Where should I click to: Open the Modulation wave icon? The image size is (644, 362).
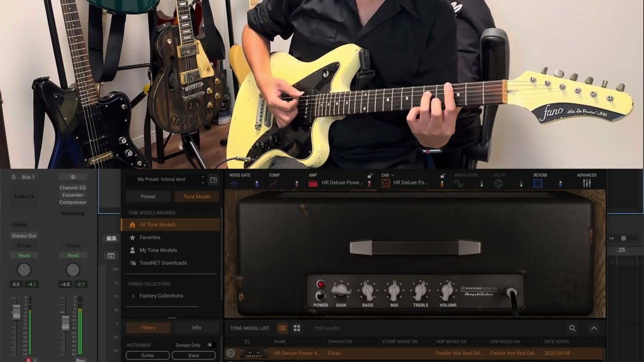(x=459, y=184)
